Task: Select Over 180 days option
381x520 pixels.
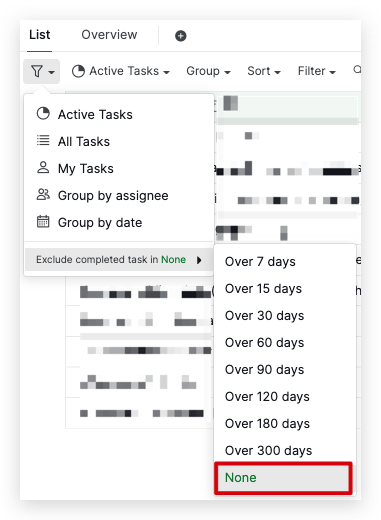Action: click(285, 424)
